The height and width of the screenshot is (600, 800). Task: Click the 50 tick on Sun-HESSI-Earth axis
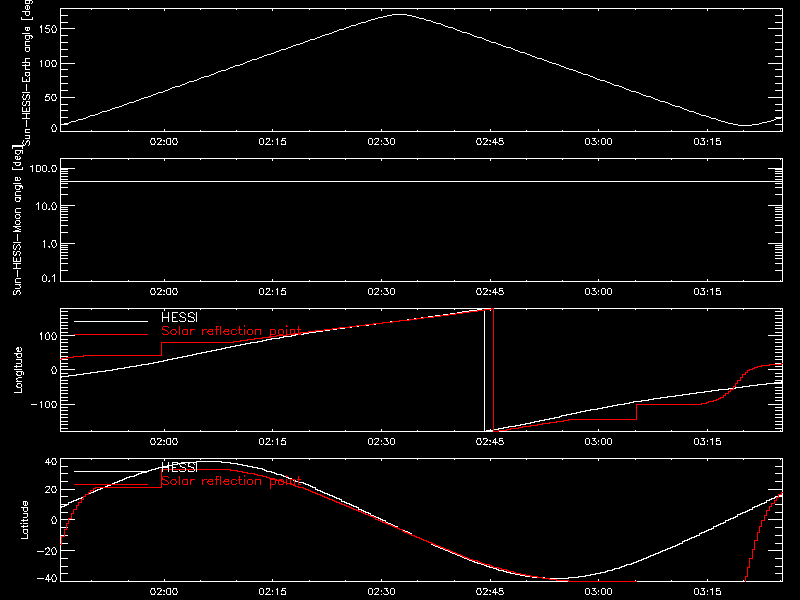[51, 97]
